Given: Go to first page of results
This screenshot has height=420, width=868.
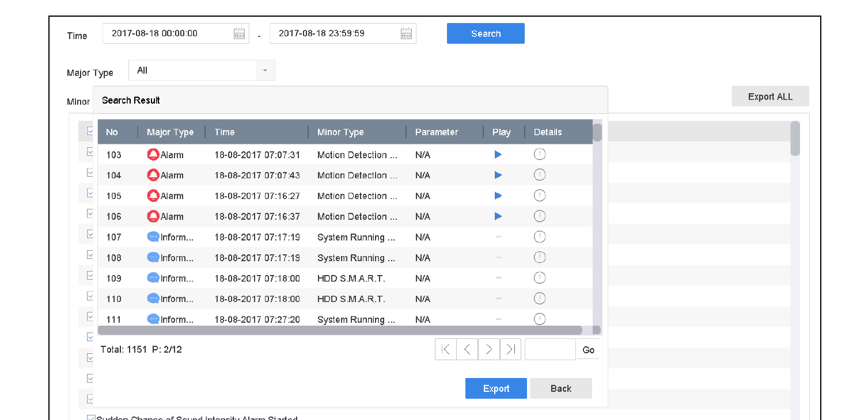Looking at the screenshot, I should coord(446,349).
